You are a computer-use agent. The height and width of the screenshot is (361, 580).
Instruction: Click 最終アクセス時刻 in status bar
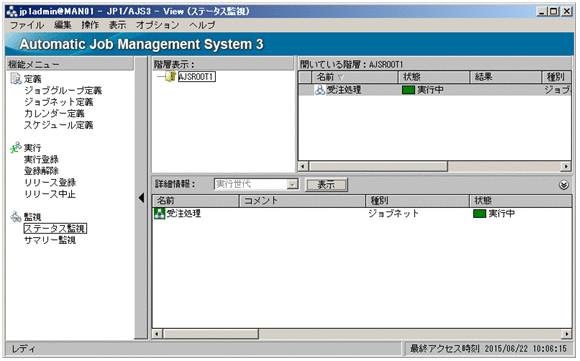(488, 348)
